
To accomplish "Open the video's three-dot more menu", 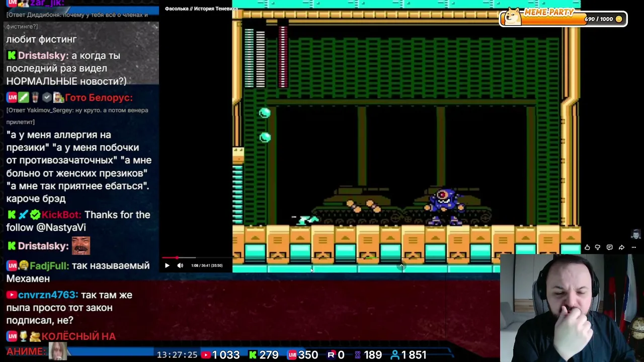I will [633, 247].
